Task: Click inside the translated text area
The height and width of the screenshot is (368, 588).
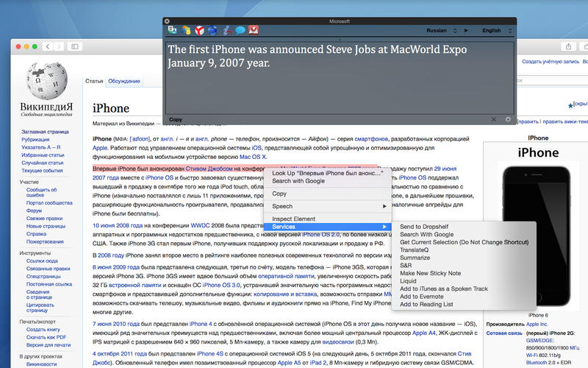Action: pyautogui.click(x=340, y=78)
